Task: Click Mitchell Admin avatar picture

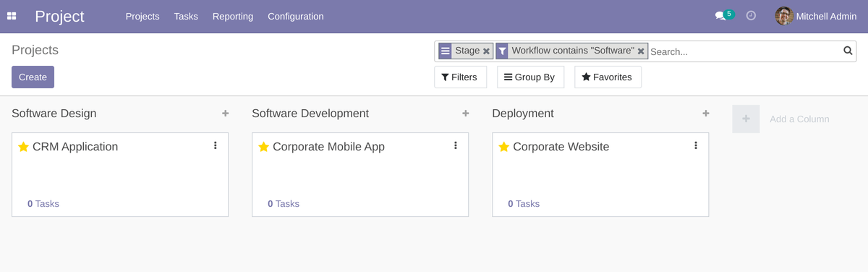Action: point(784,16)
